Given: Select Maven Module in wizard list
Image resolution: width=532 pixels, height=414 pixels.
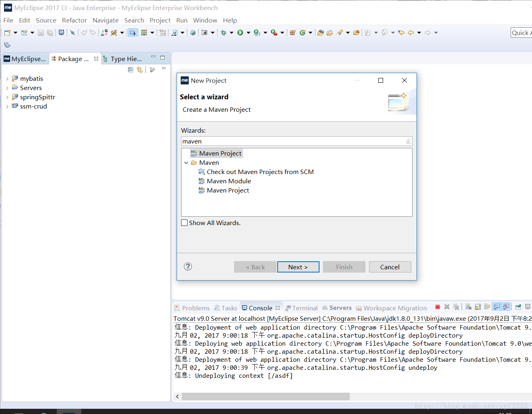Looking at the screenshot, I should (225, 181).
